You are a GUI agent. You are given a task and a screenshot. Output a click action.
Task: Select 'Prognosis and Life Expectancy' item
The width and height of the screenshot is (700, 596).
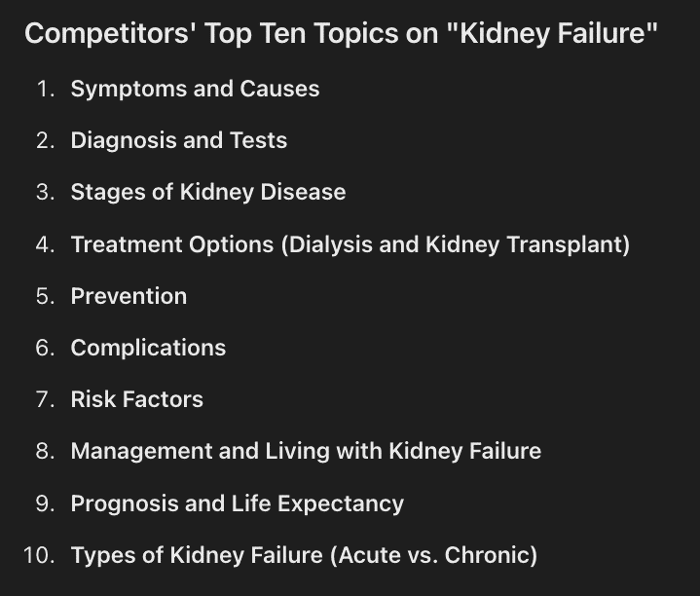coord(238,503)
